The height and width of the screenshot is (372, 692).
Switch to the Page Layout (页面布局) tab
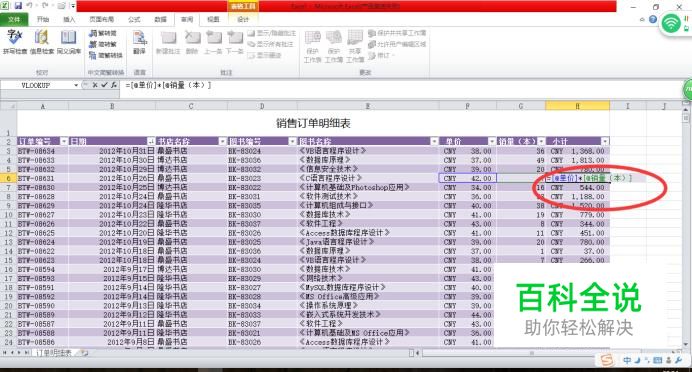click(102, 19)
